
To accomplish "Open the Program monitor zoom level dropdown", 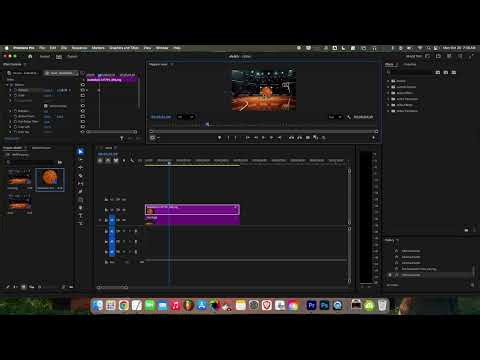I will point(186,117).
